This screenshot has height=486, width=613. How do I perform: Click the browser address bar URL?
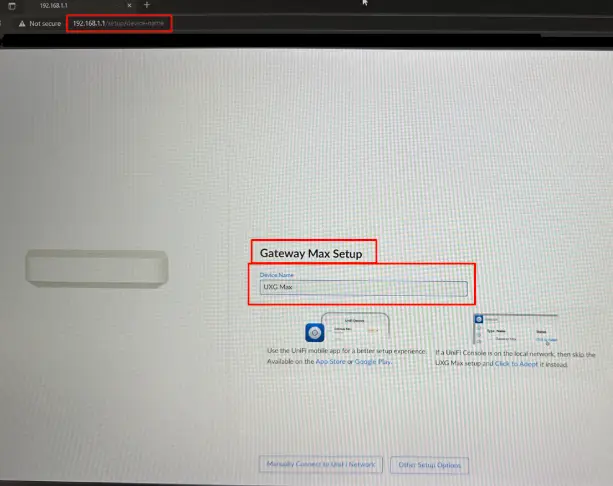[118, 23]
